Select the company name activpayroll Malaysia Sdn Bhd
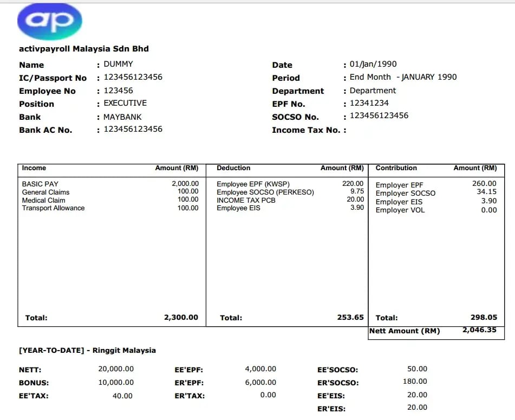The height and width of the screenshot is (420, 515). click(84, 49)
